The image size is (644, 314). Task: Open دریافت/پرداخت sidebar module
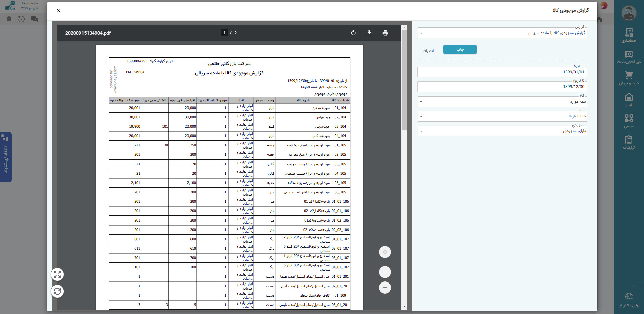pos(629,57)
